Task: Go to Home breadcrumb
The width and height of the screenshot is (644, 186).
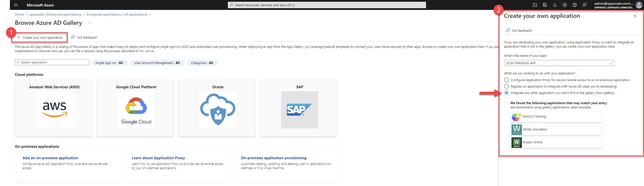Action: click(x=20, y=15)
